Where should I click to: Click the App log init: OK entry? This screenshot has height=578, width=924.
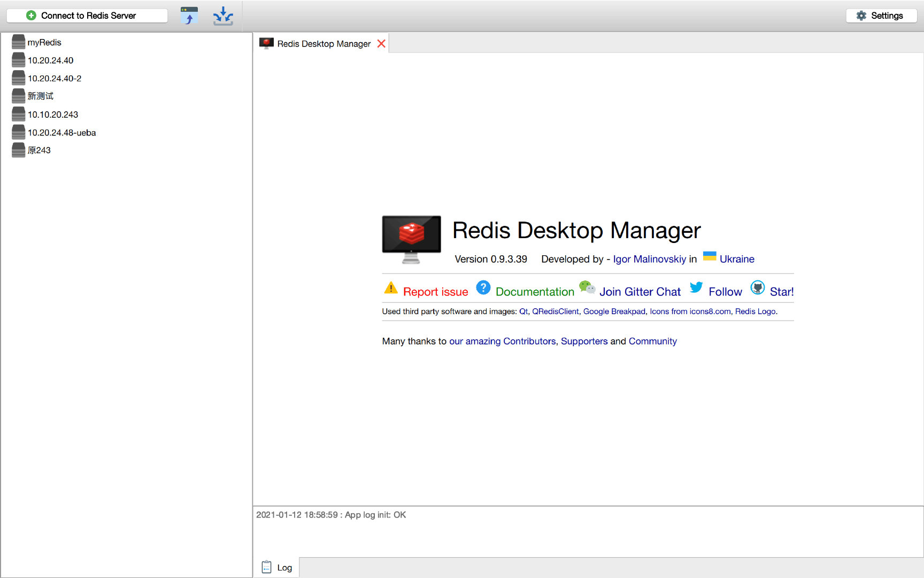331,515
